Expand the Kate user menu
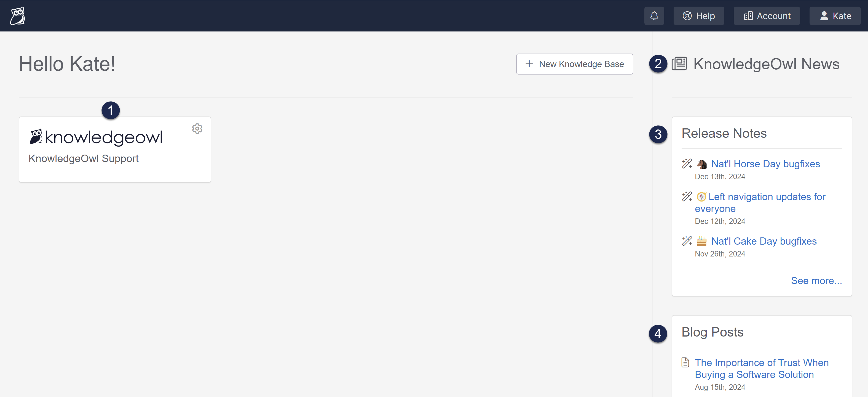Viewport: 868px width, 397px height. (835, 16)
